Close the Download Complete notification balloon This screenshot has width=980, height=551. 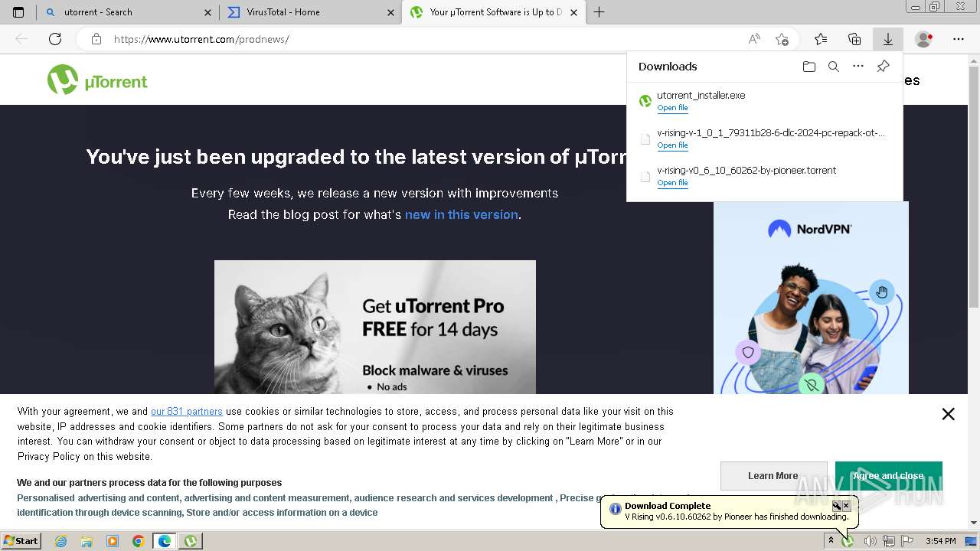(846, 506)
